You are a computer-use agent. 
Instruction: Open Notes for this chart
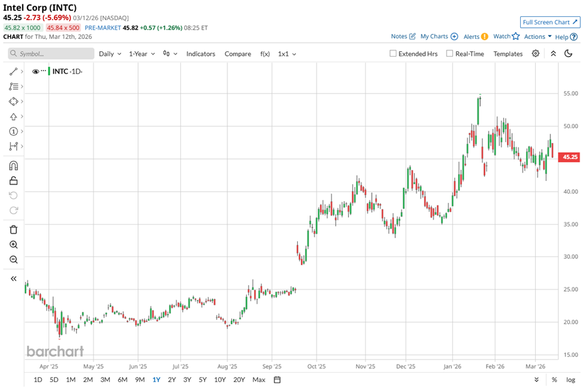pyautogui.click(x=403, y=36)
